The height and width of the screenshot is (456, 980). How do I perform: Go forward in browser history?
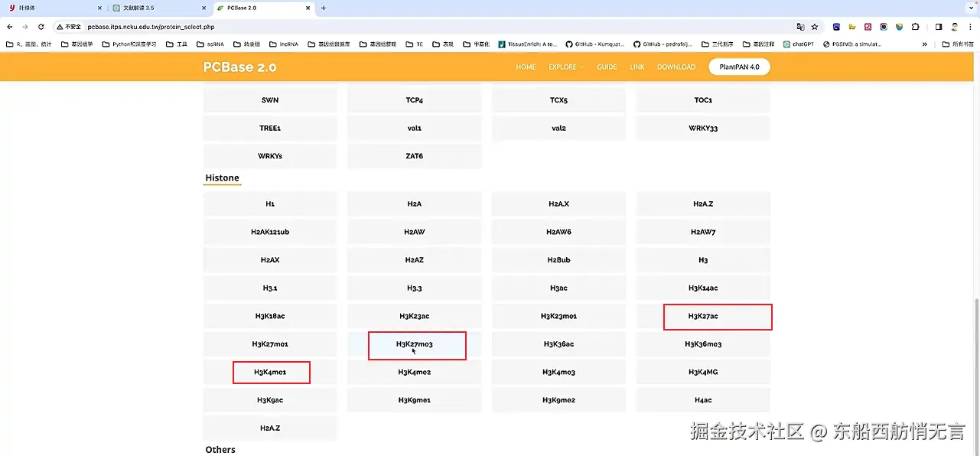pyautogui.click(x=24, y=26)
